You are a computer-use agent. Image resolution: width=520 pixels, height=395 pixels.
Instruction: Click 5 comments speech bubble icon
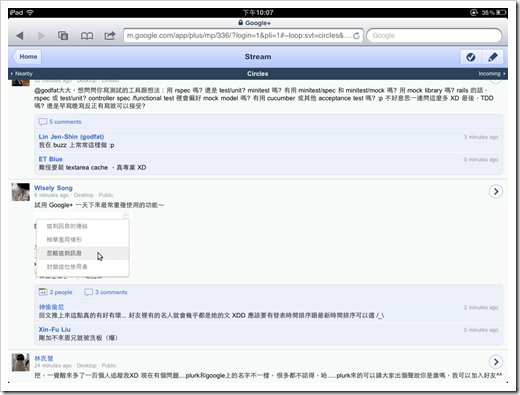tap(43, 122)
